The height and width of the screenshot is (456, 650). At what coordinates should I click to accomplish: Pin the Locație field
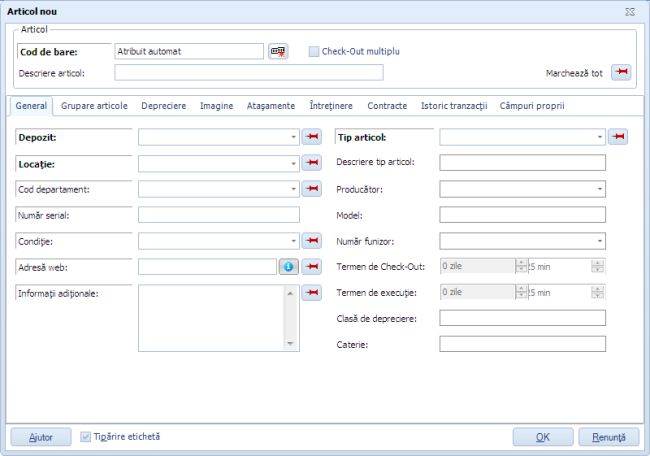(312, 163)
